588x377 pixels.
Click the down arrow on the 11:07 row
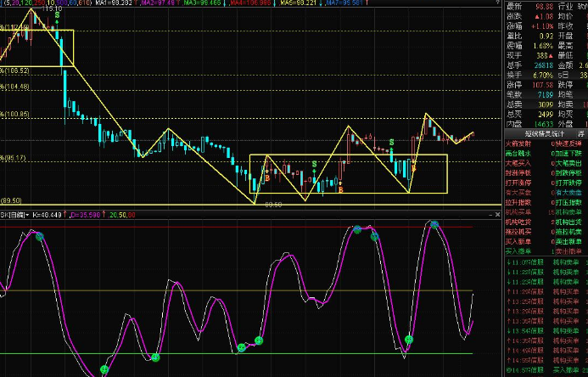[x=508, y=262]
